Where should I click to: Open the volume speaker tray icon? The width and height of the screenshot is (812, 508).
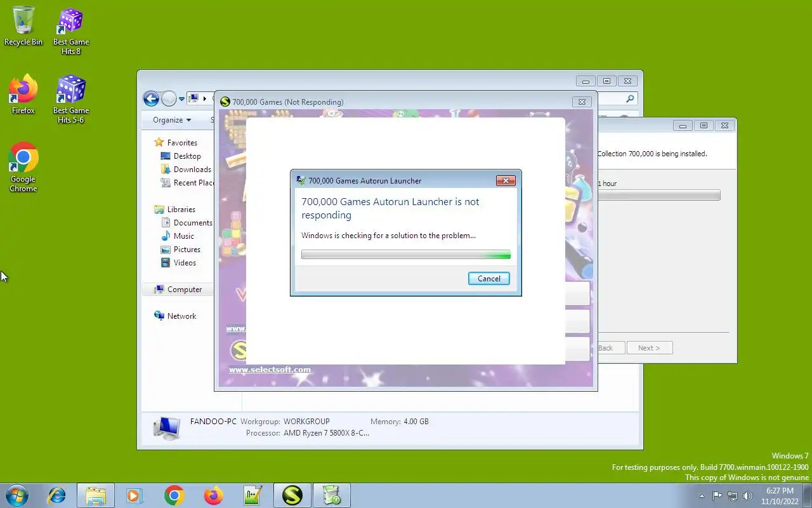coord(748,496)
